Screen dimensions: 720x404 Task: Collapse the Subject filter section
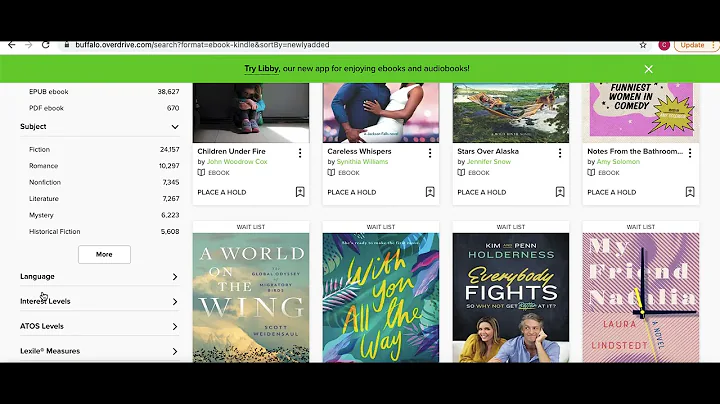99,127
